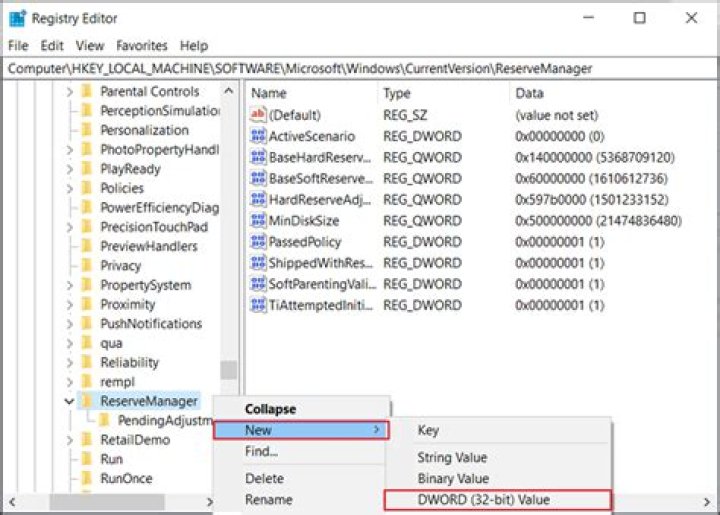Click Find... in the context menu
This screenshot has width=720, height=515.
coord(261,451)
